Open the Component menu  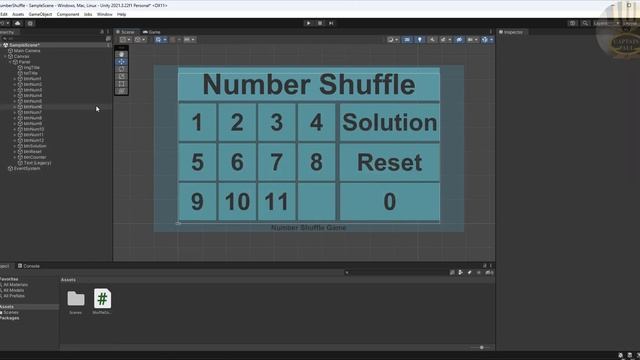[68, 14]
